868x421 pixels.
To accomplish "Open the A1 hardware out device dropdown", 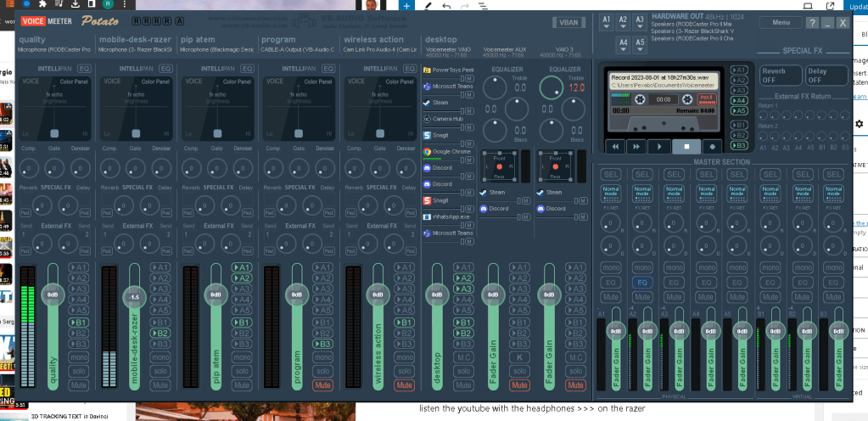I will click(x=607, y=23).
